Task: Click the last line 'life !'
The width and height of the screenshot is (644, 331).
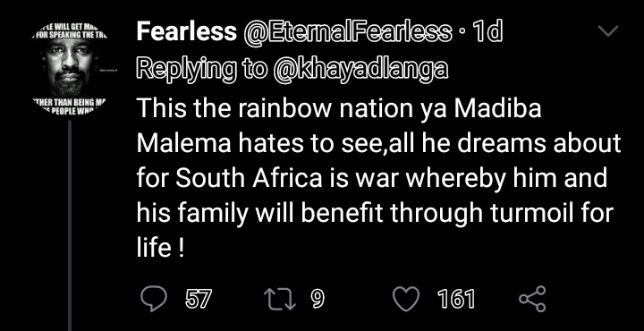Action: [x=160, y=250]
